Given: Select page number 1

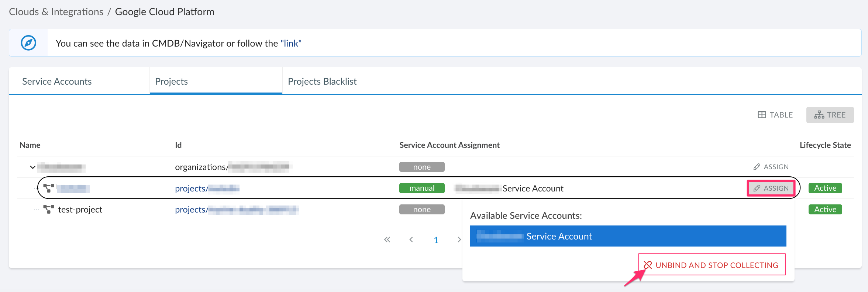Looking at the screenshot, I should [436, 240].
